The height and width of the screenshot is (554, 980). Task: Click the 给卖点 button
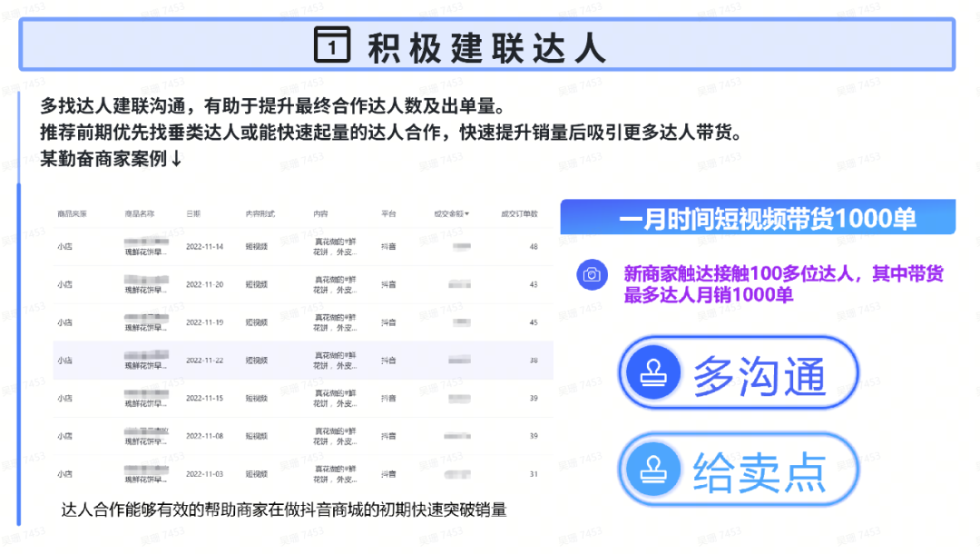[739, 470]
